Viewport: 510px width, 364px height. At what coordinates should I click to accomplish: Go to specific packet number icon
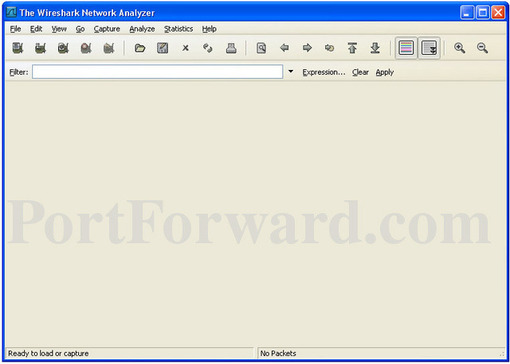(x=330, y=48)
